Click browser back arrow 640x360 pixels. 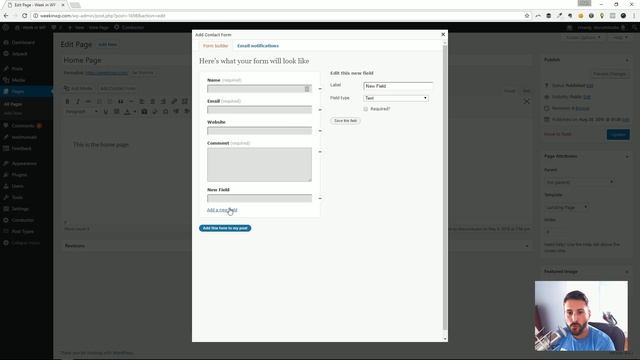pos(6,16)
